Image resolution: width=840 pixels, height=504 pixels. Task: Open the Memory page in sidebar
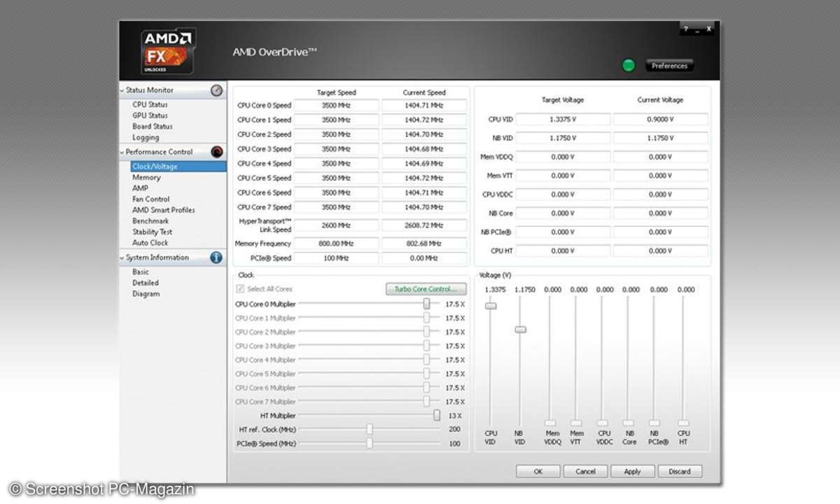[146, 178]
